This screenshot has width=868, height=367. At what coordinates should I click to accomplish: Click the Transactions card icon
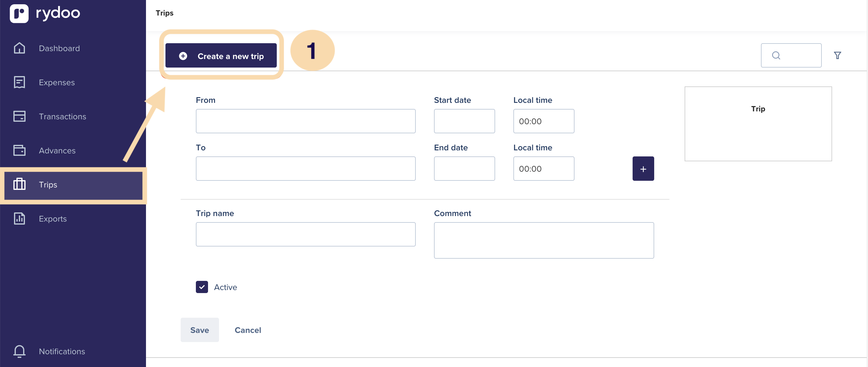[19, 116]
